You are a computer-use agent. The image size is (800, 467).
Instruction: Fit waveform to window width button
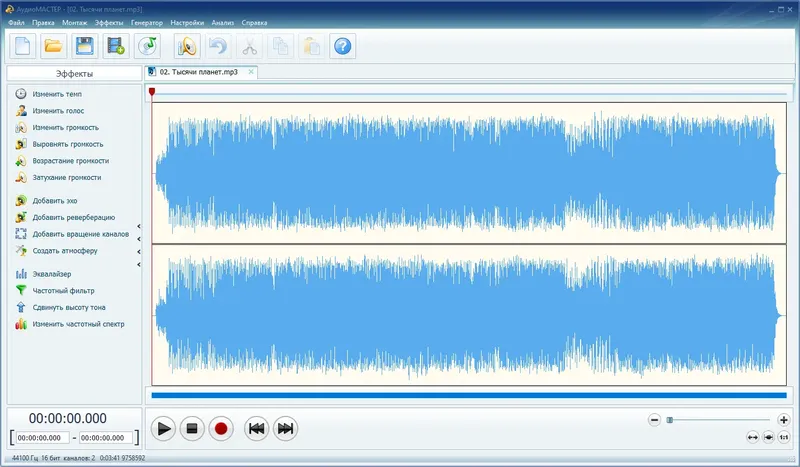pyautogui.click(x=753, y=437)
